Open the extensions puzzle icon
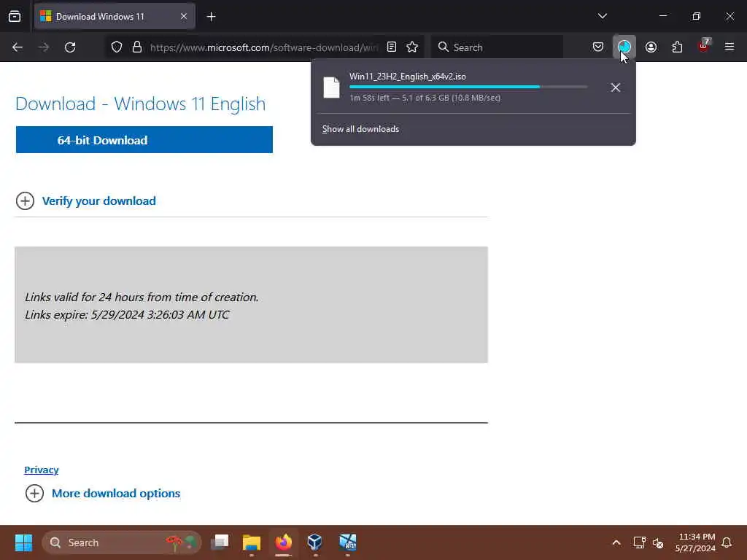The width and height of the screenshot is (747, 560). pyautogui.click(x=677, y=47)
